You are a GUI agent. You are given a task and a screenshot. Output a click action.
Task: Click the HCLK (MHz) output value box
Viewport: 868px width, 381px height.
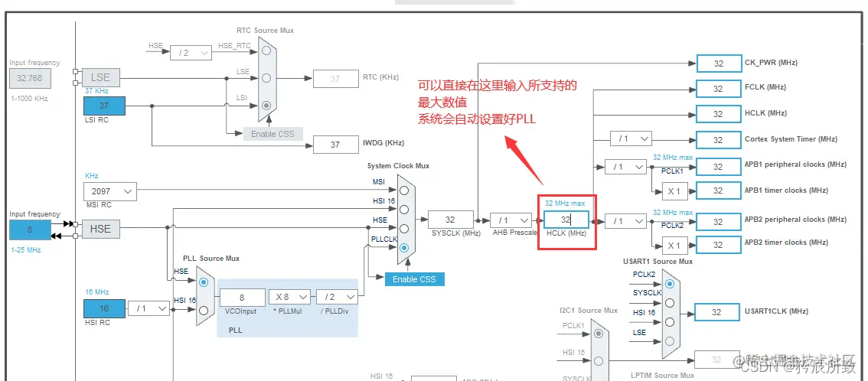coord(719,114)
